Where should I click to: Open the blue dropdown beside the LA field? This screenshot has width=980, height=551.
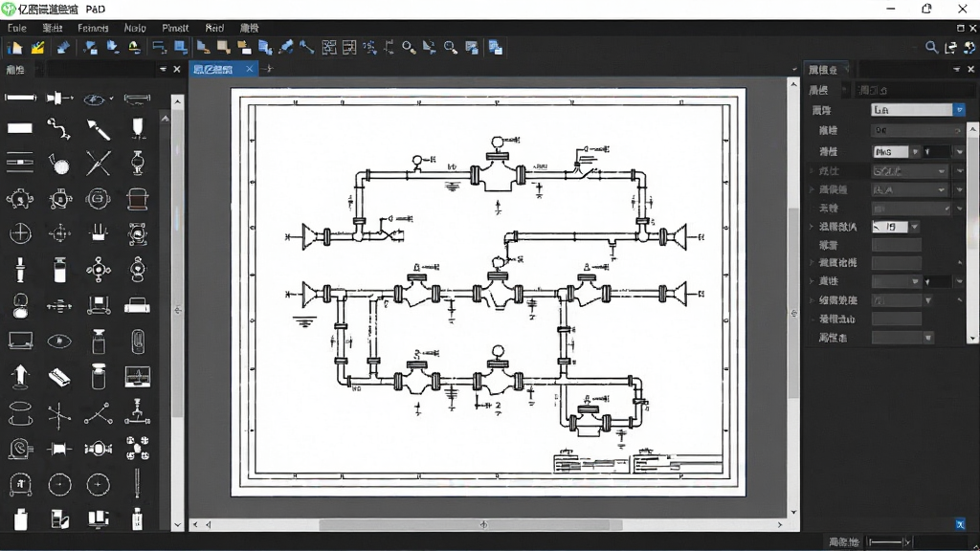959,110
